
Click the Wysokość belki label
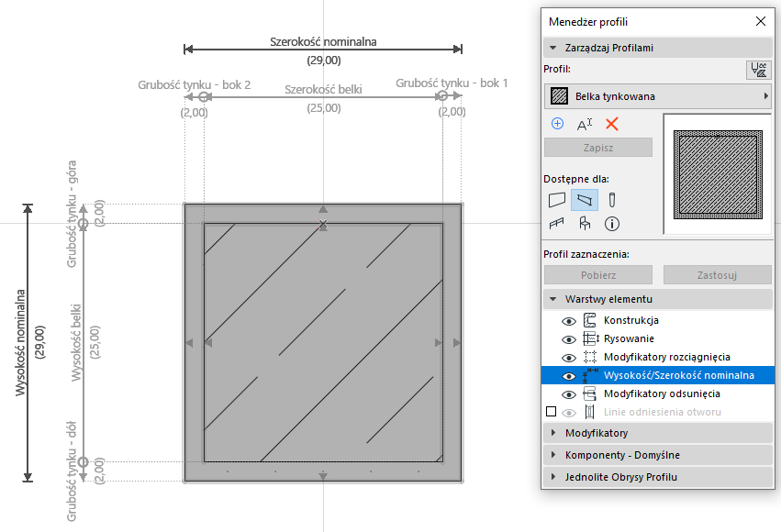pyautogui.click(x=75, y=343)
